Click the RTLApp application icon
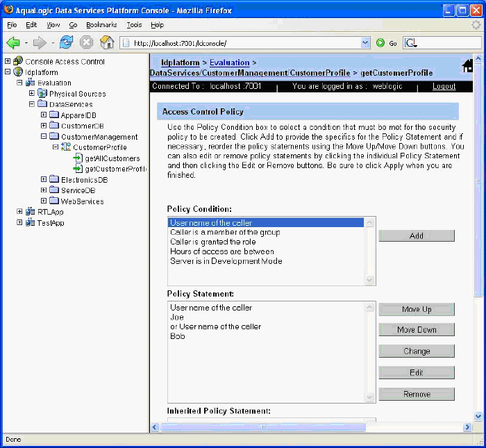This screenshot has width=486, height=448. tap(30, 211)
